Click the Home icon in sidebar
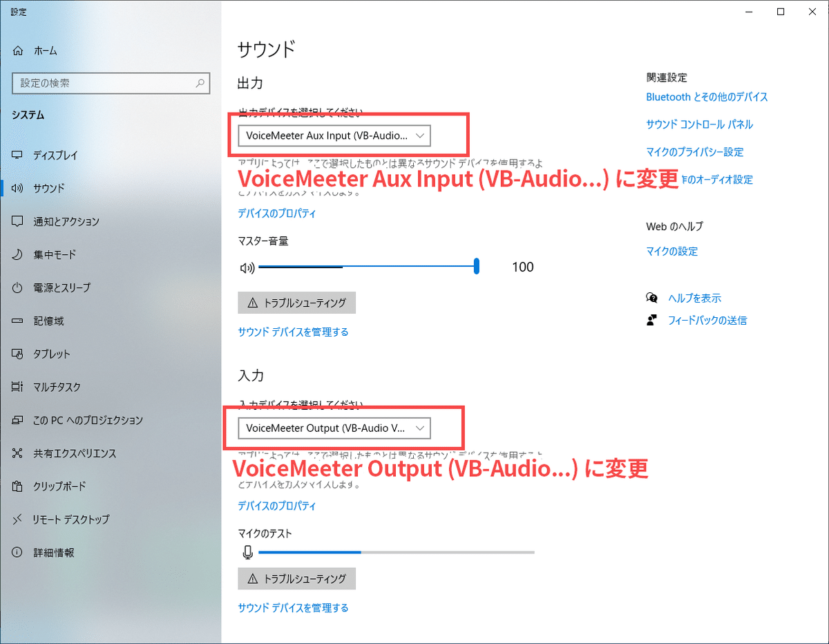 point(19,51)
